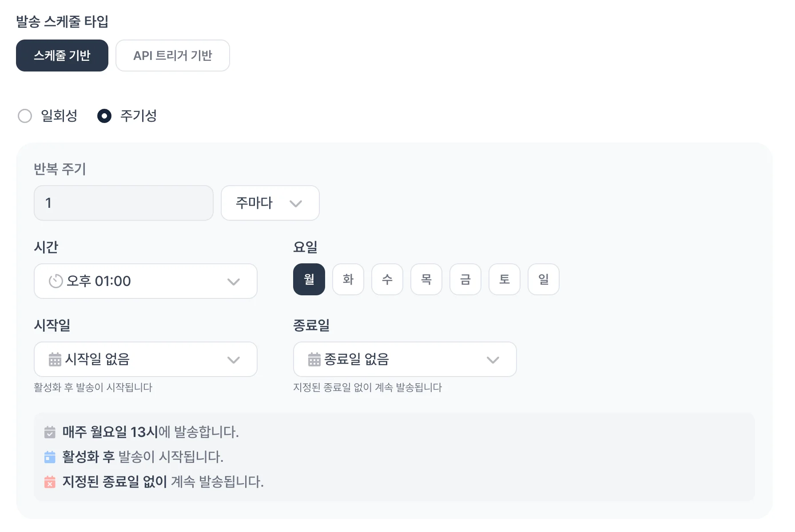Click the blue calendar icon beside 활성화 후
Screen dimensions: 795x532
click(x=50, y=457)
